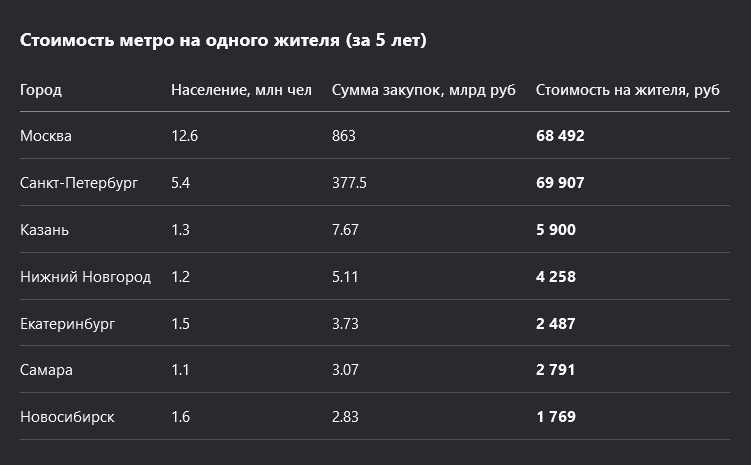Select the 'Екатеринбург' city cell
The width and height of the screenshot is (751, 465).
tap(66, 324)
